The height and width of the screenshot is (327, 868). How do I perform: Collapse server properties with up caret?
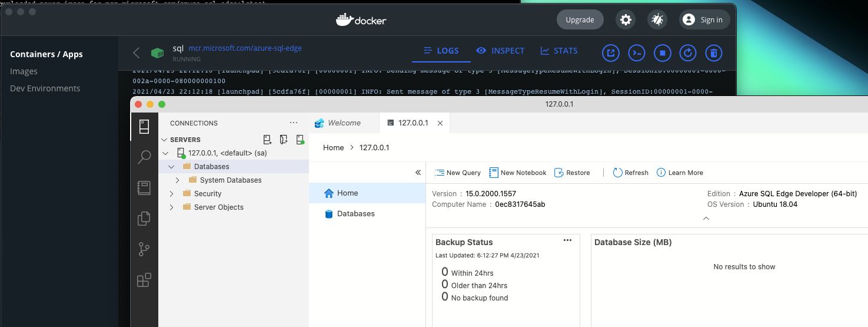click(x=706, y=218)
